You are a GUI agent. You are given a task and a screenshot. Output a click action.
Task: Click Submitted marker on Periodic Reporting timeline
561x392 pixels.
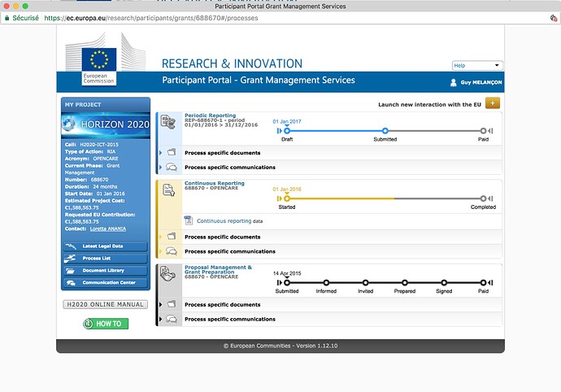[x=385, y=131]
